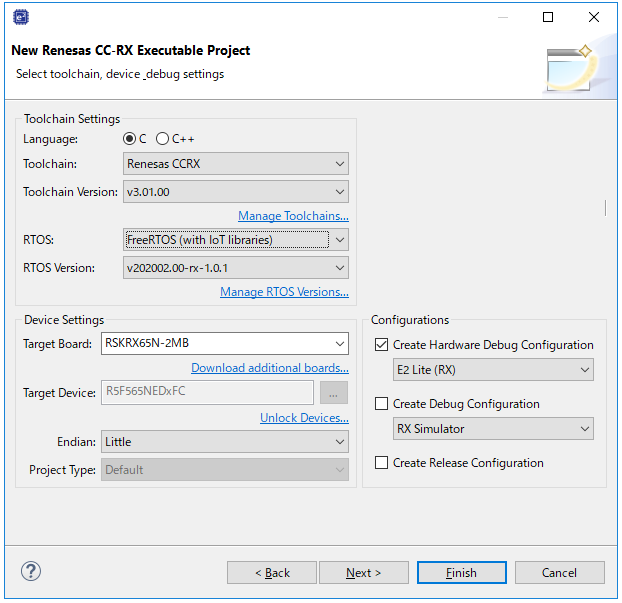Open the Endian dropdown showing Little
The height and width of the screenshot is (603, 622).
pyautogui.click(x=225, y=442)
